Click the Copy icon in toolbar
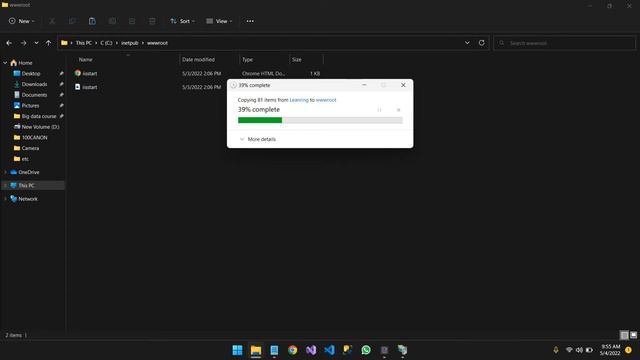 [72, 21]
